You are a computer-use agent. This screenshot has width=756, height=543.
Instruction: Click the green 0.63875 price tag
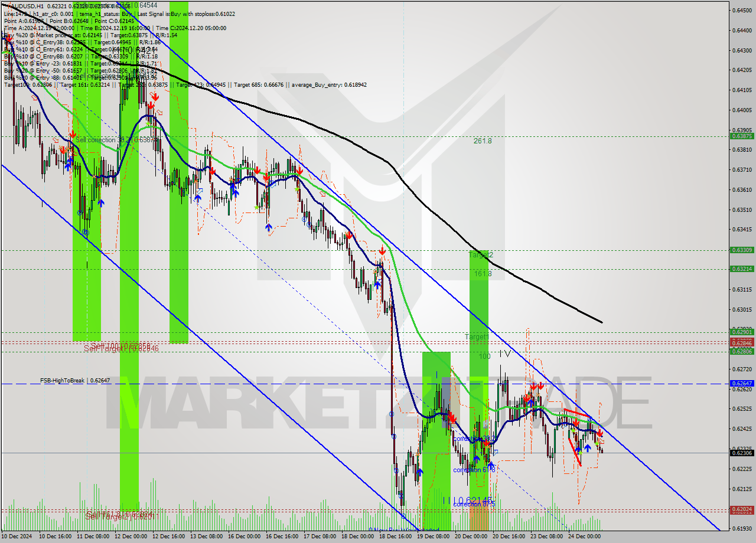click(x=742, y=136)
